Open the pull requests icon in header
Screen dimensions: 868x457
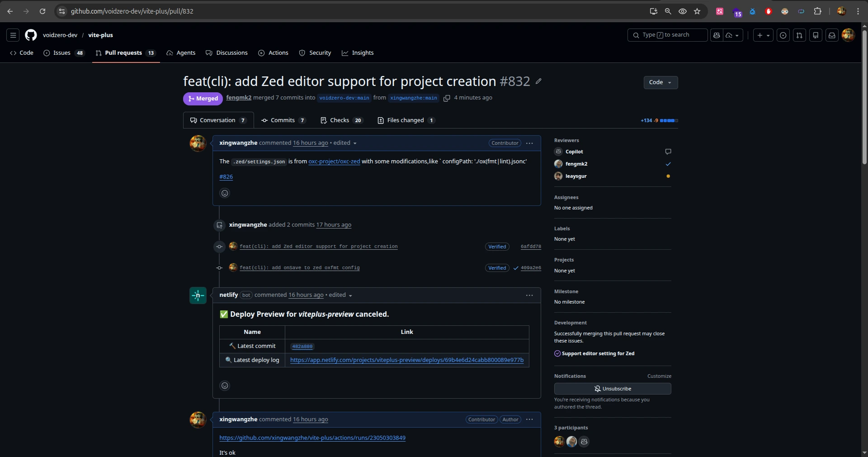pos(799,35)
